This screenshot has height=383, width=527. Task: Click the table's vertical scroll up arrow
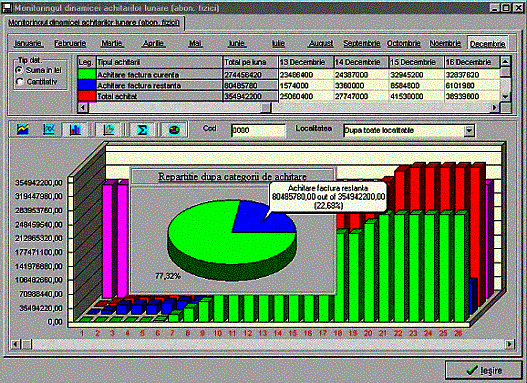(x=505, y=62)
